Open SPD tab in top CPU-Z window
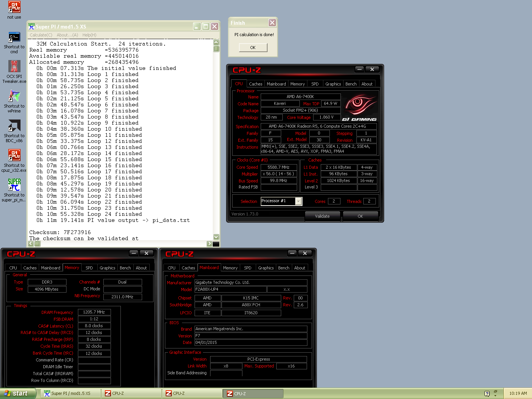This screenshot has height=399, width=532. coord(315,84)
